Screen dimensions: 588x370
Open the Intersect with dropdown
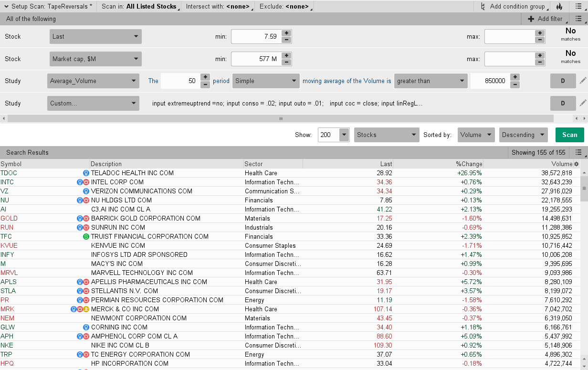tap(219, 7)
